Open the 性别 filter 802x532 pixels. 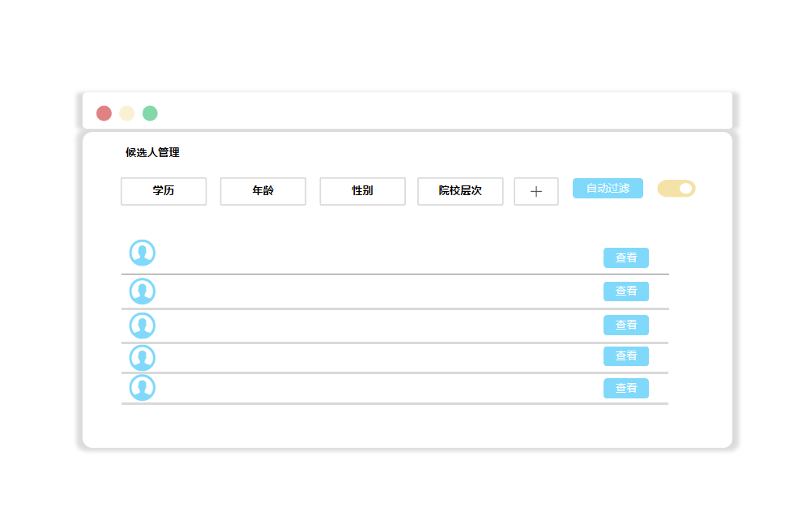[x=363, y=191]
